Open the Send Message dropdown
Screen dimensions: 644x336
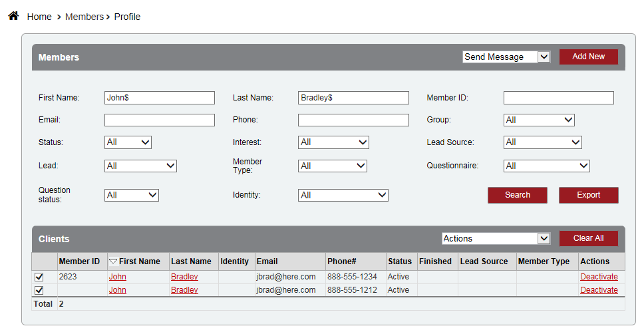point(506,57)
